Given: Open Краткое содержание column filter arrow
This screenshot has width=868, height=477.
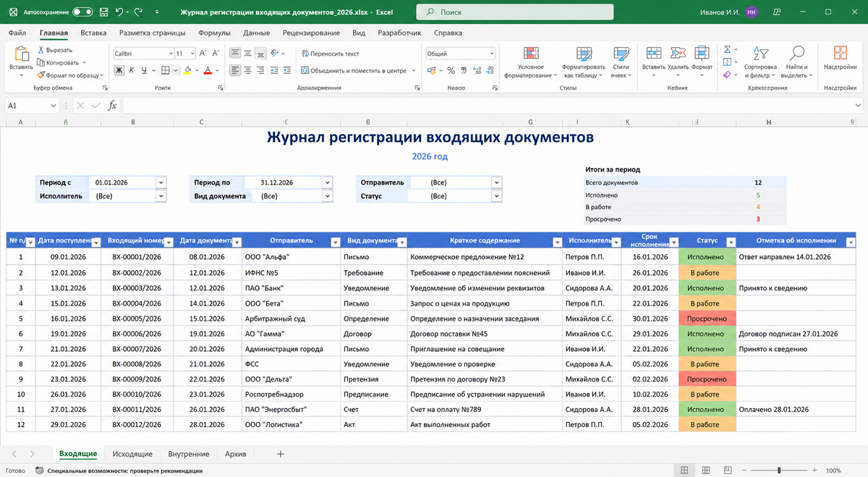Looking at the screenshot, I should (x=556, y=242).
